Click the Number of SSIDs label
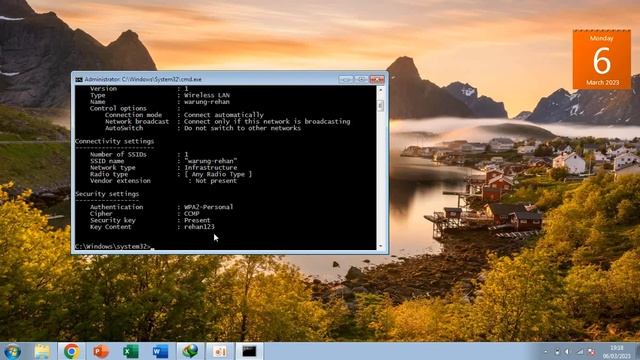This screenshot has height=360, width=640. pos(118,154)
